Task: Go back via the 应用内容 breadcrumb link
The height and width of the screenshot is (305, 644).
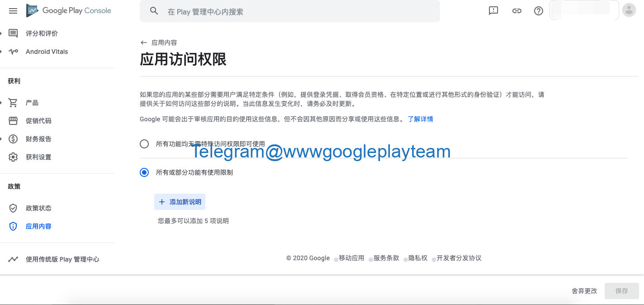Action: [x=164, y=43]
